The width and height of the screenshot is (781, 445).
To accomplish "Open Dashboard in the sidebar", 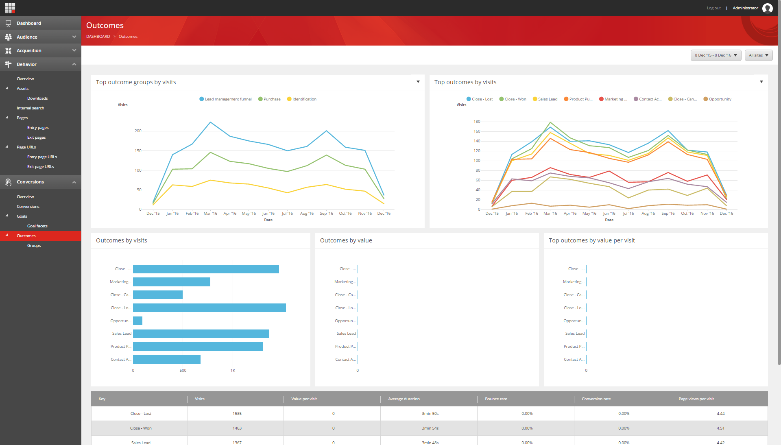I will pyautogui.click(x=40, y=23).
